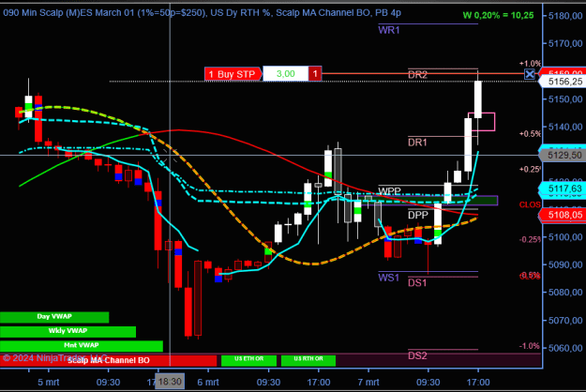Click the +1.0% level label
Screen dimensions: 586x392
[530, 64]
